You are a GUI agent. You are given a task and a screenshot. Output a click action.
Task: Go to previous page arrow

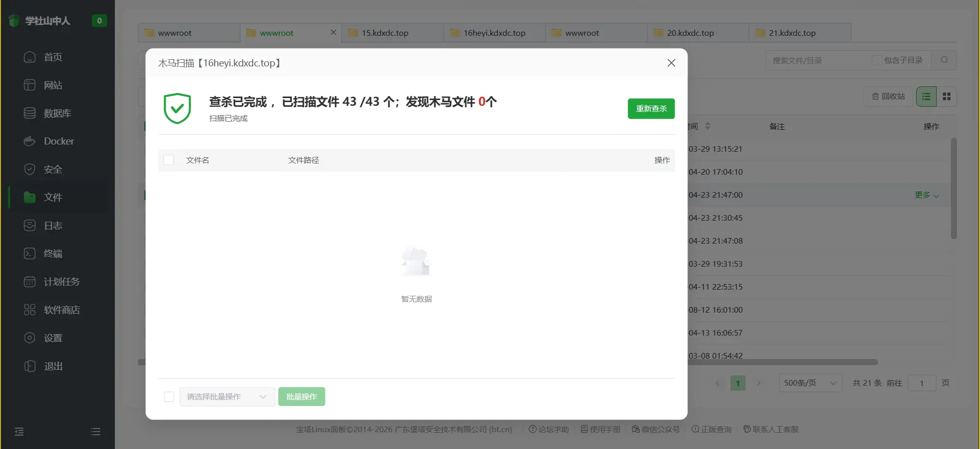(718, 383)
